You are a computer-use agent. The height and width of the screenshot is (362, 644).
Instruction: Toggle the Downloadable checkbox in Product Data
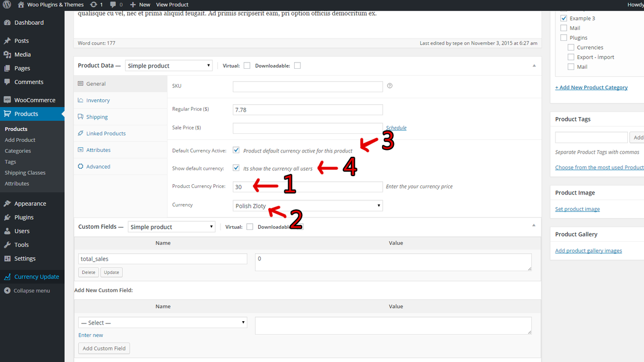297,66
